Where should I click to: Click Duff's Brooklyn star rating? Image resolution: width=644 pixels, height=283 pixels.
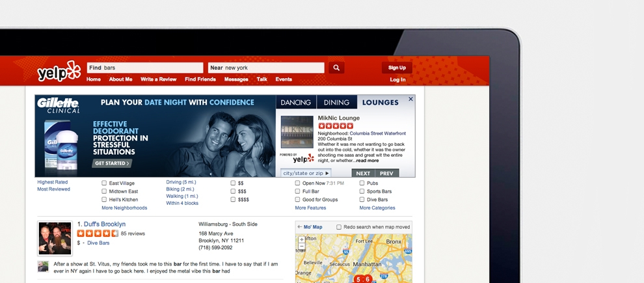tap(98, 234)
